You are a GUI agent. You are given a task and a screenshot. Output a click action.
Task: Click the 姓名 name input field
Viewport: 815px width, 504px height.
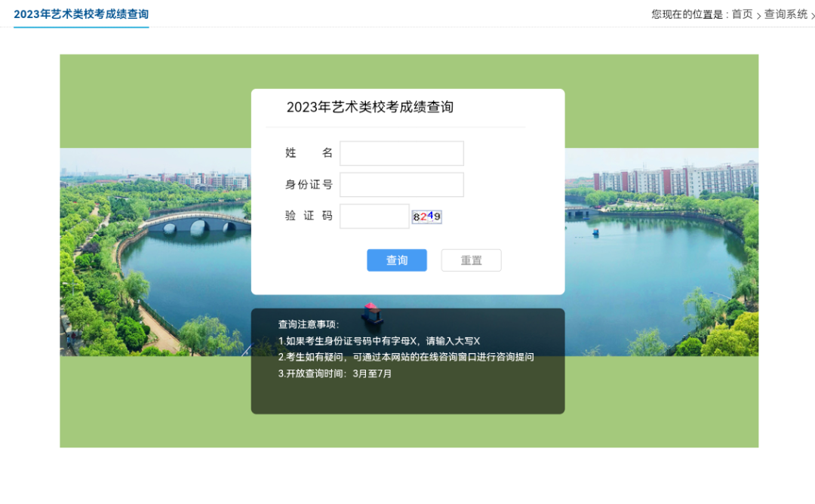[x=401, y=153]
